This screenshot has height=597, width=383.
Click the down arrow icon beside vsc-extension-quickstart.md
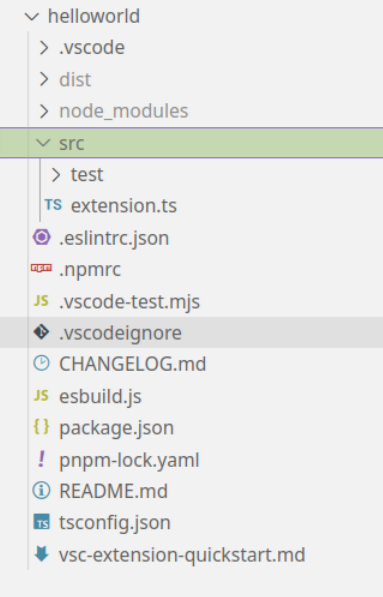(41, 554)
